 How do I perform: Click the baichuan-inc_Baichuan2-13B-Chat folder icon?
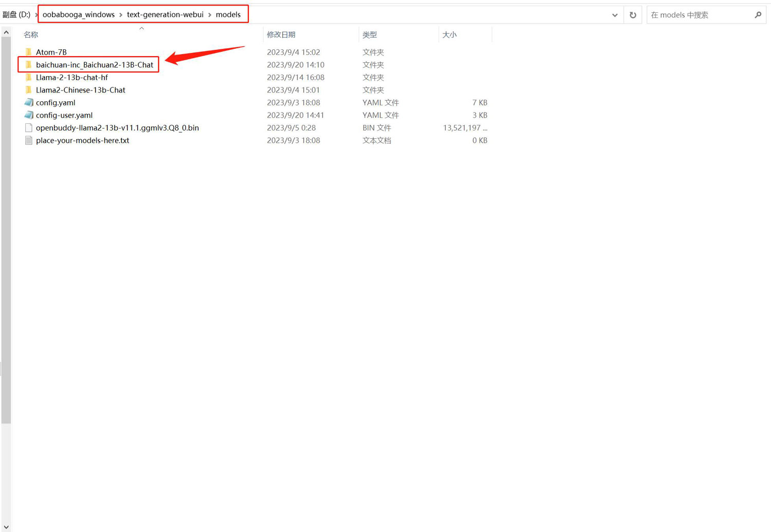click(x=29, y=65)
